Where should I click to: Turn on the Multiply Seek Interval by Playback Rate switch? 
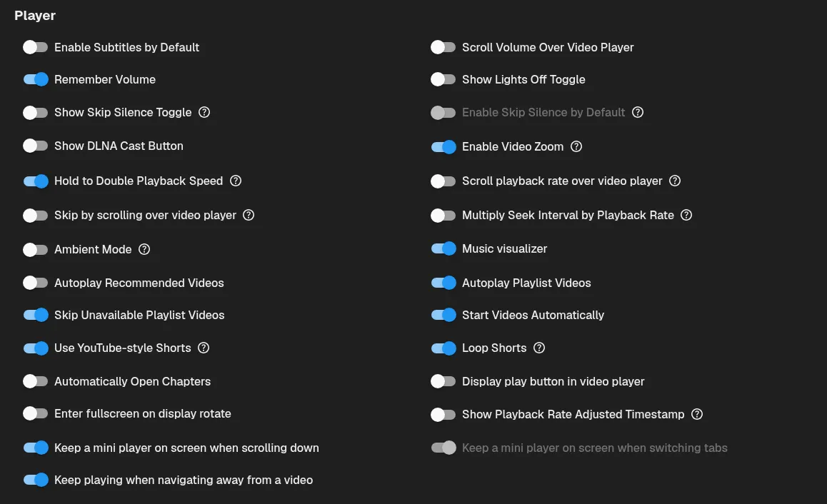point(443,216)
